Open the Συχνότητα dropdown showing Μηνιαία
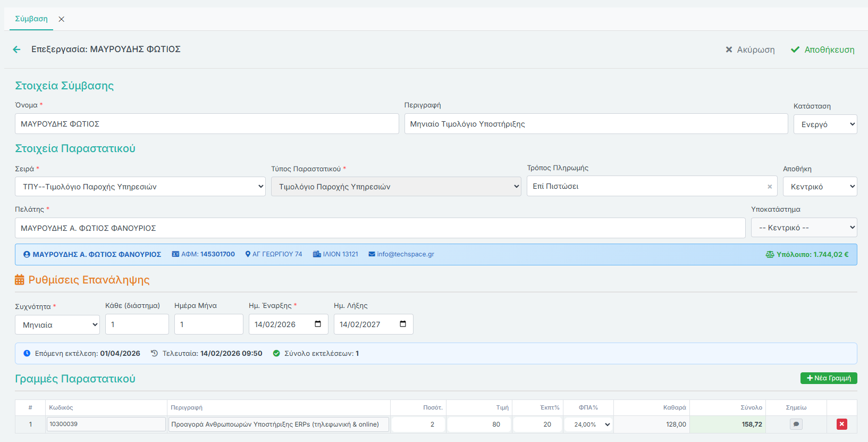Screen dimensions: 868x442 (x=57, y=325)
